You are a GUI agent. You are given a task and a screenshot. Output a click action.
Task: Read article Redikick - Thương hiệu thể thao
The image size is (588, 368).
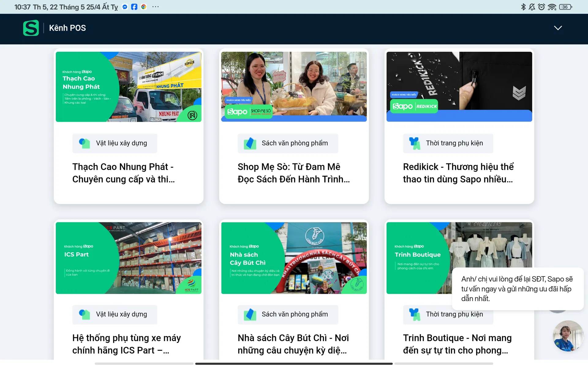tap(458, 173)
